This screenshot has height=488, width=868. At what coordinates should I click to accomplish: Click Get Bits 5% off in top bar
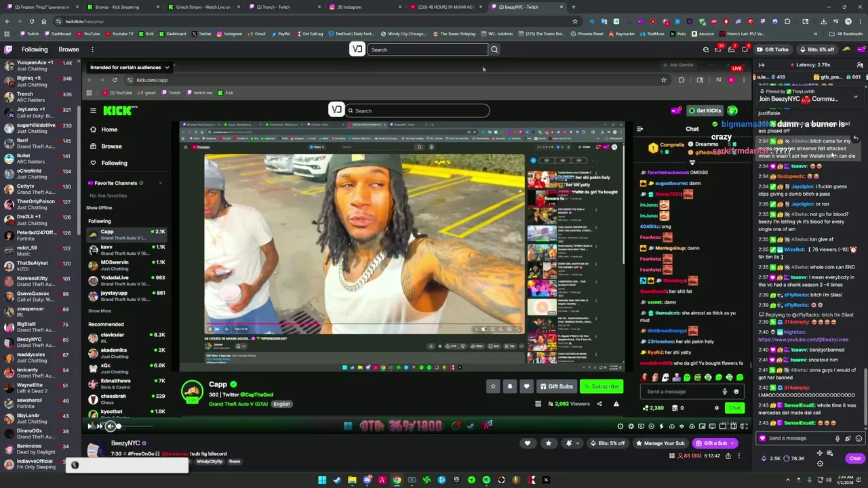pyautogui.click(x=816, y=49)
